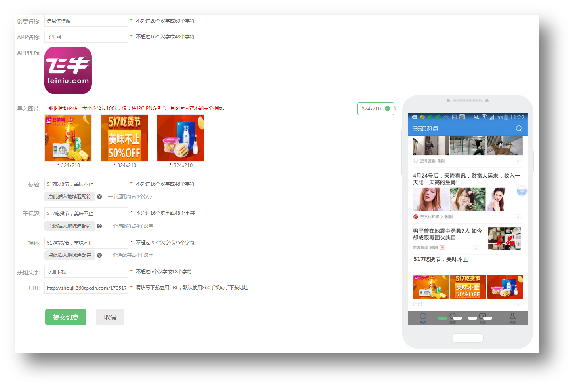Tap the floating blue round icon on the phone screen
Screen dimensions: 576x391
522,191
